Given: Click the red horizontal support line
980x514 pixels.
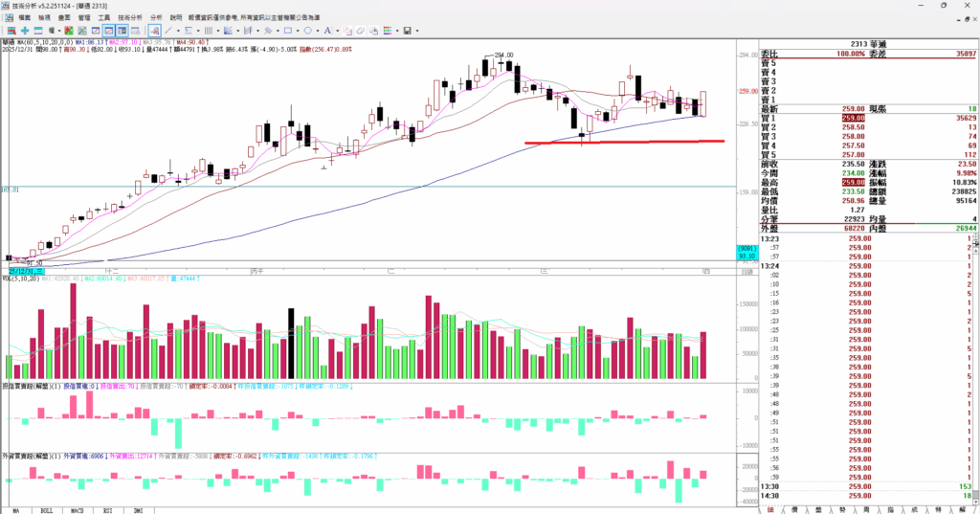Looking at the screenshot, I should 624,142.
